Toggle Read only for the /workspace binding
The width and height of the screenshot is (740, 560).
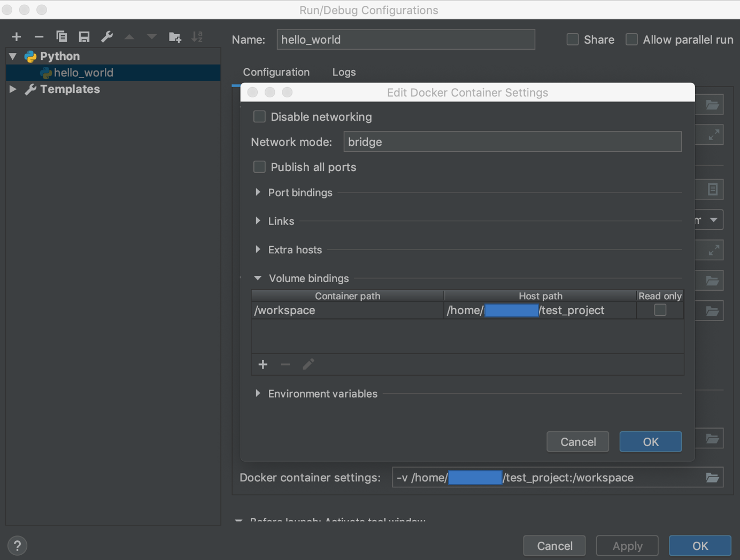point(660,310)
